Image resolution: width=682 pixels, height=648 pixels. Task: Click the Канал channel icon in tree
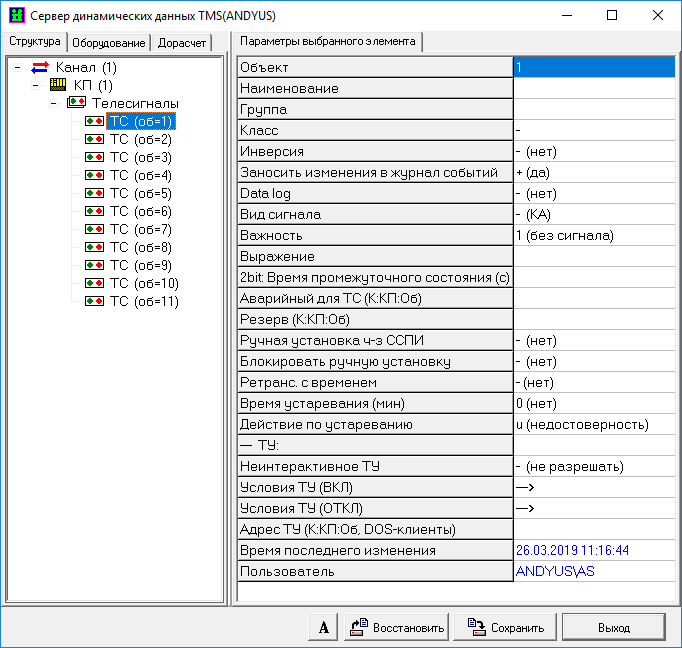coord(40,68)
